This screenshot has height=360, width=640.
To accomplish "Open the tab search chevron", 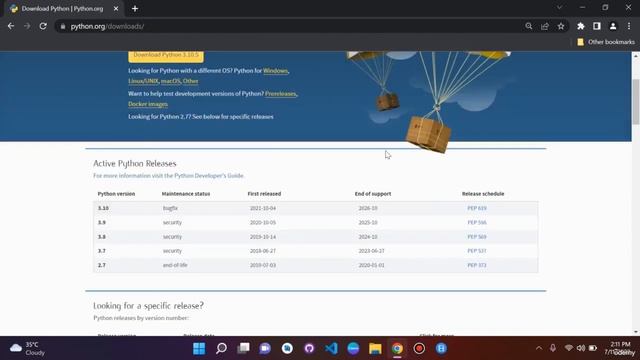I will click(559, 7).
